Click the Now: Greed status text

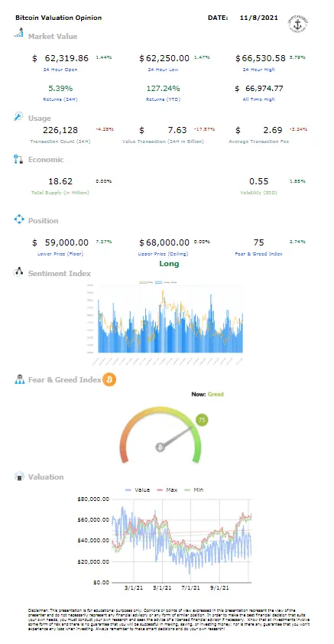(207, 394)
